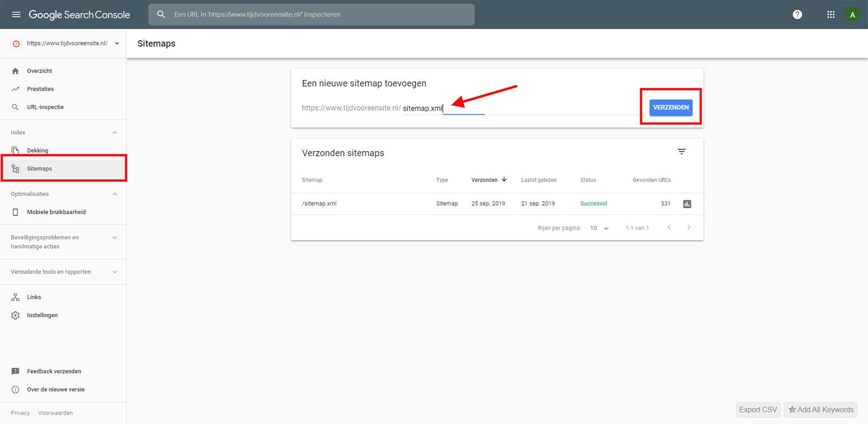Open the Privacy link

click(x=20, y=413)
